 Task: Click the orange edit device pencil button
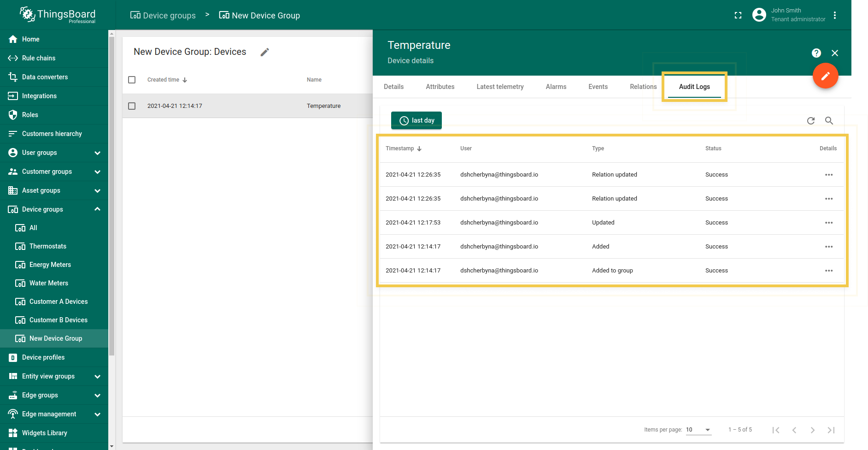pyautogui.click(x=825, y=76)
